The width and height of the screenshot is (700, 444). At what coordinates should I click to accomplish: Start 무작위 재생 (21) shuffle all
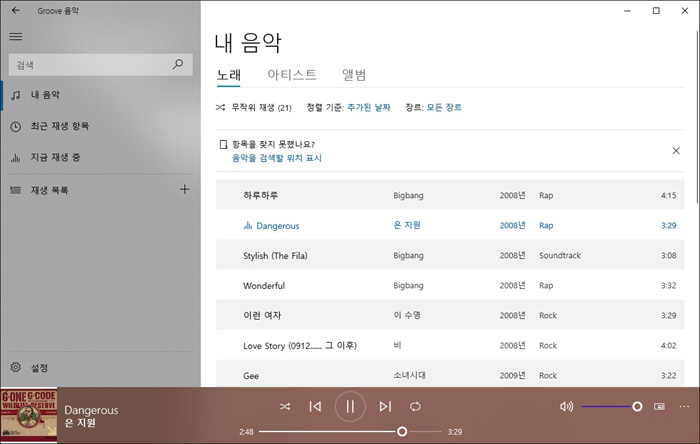pyautogui.click(x=254, y=108)
